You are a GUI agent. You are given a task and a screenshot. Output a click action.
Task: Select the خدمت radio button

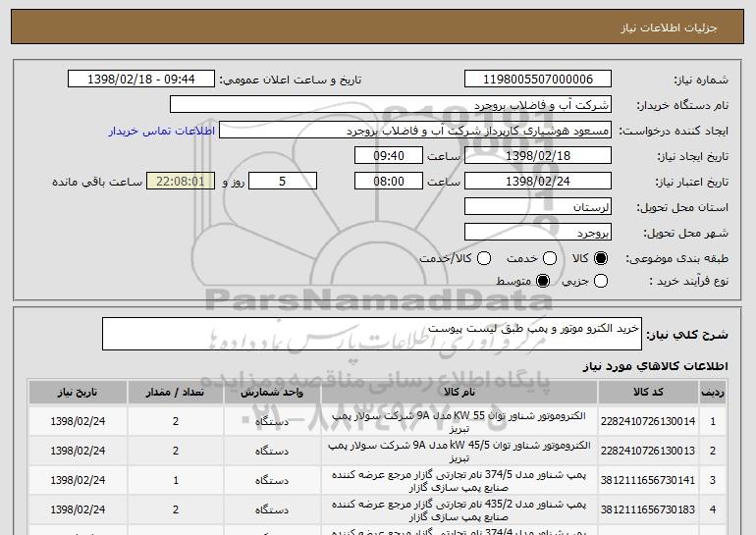550,258
